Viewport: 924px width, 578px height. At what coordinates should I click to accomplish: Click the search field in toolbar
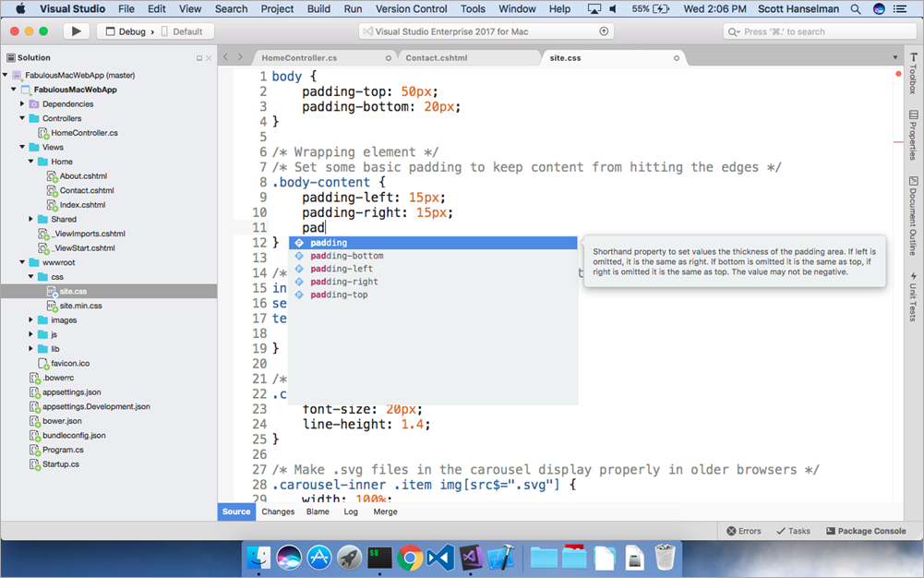819,31
